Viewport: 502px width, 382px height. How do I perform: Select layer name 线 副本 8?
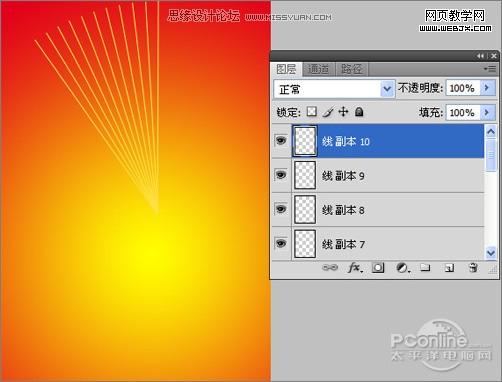tap(343, 210)
